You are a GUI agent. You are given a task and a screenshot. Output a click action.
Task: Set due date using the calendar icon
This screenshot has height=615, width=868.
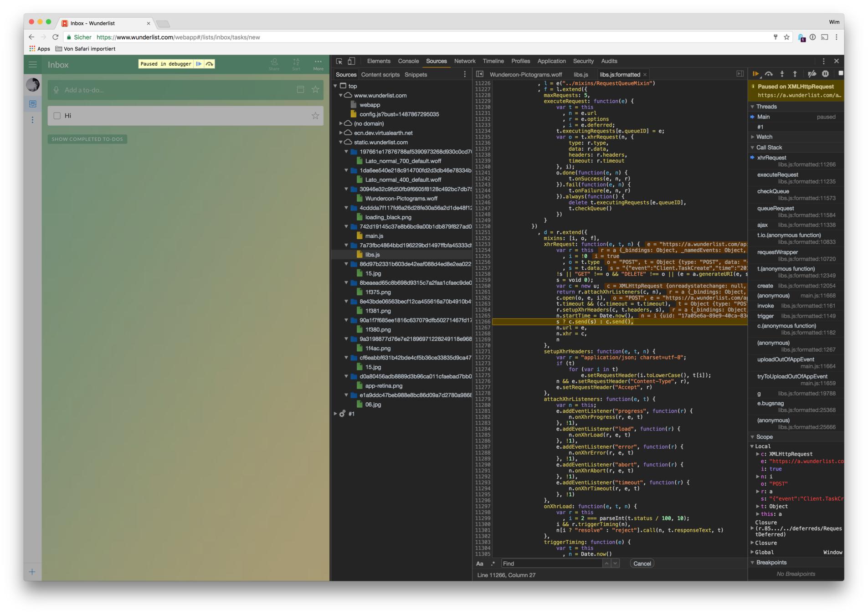[300, 89]
